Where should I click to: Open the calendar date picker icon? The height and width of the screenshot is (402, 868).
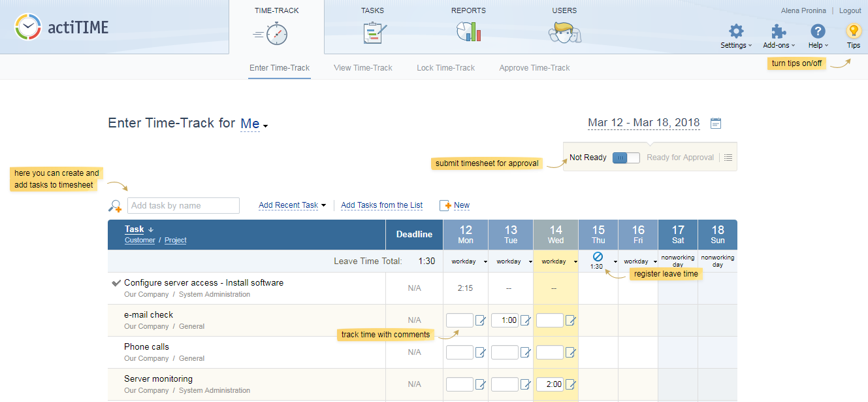(x=716, y=124)
